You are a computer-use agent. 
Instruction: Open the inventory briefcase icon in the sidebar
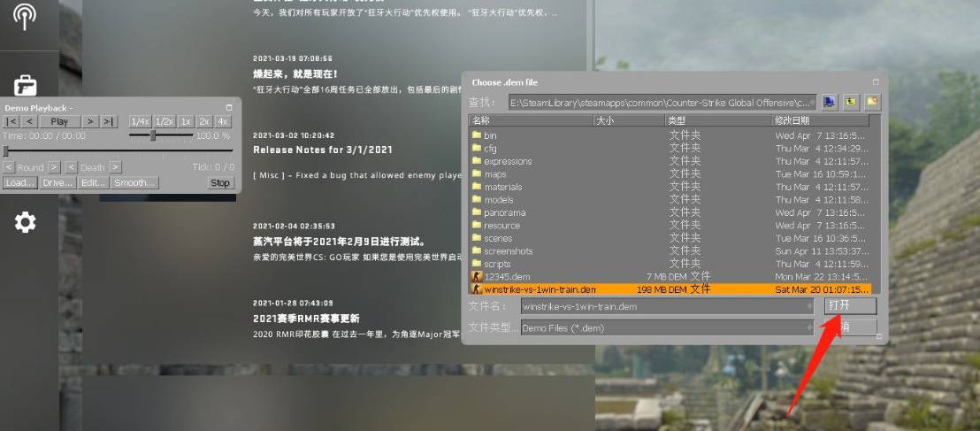[x=25, y=85]
